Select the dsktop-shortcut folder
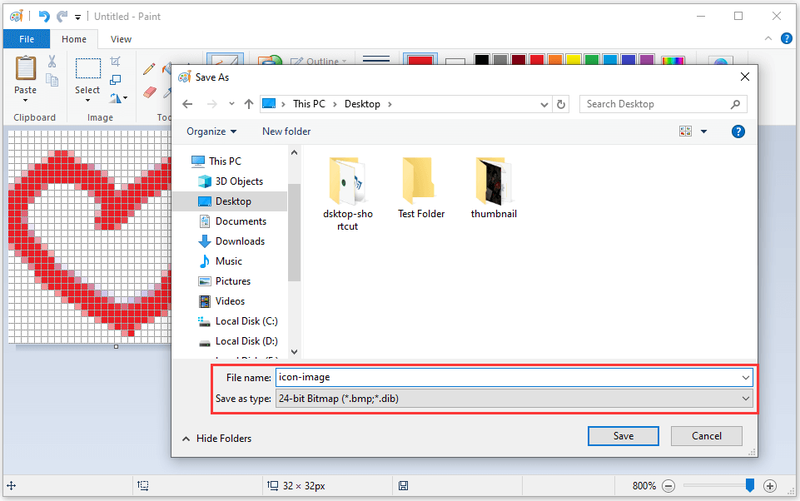 click(x=347, y=194)
